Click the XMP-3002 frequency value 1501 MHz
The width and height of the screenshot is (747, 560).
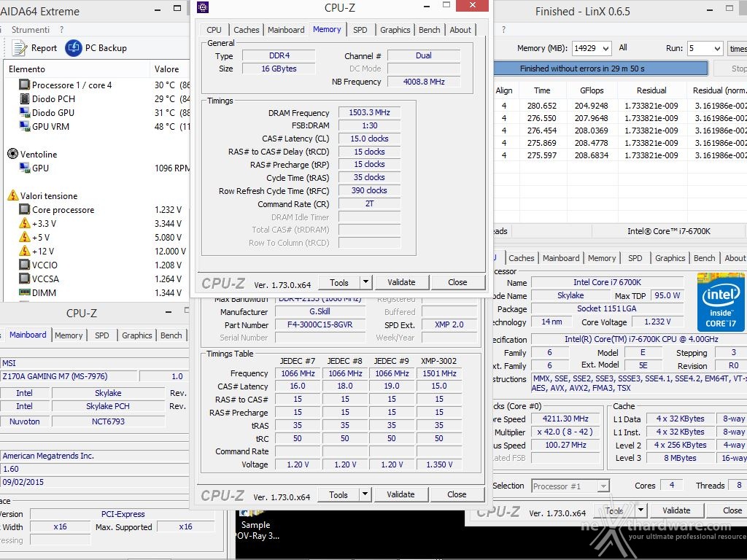(x=439, y=373)
